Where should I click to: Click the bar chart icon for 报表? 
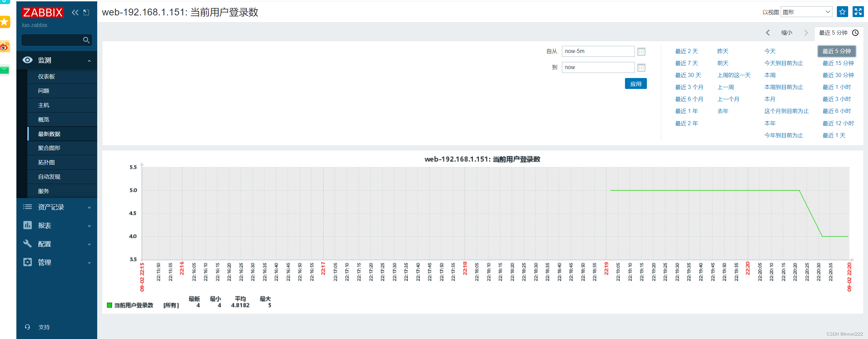pyautogui.click(x=27, y=225)
